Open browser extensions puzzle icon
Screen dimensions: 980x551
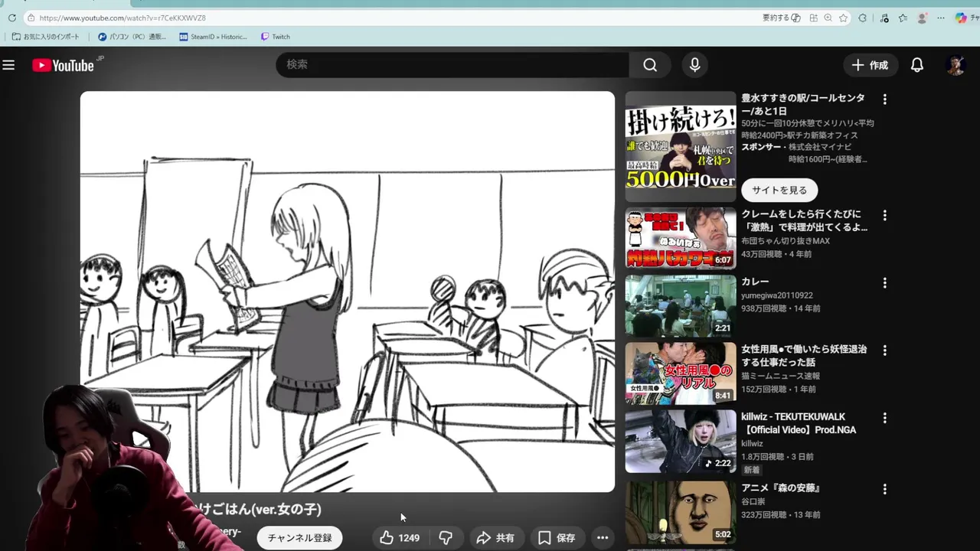coord(863,18)
